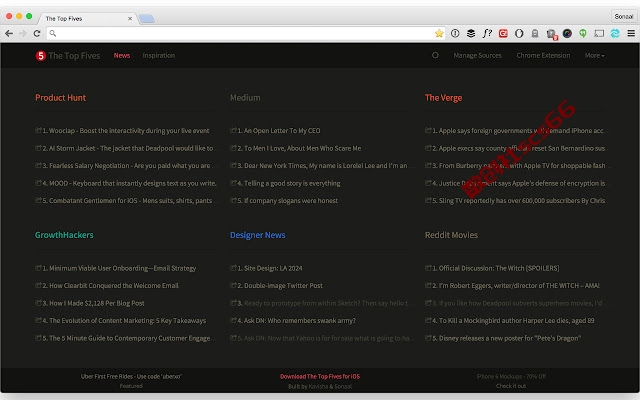Open 'Sling TV reportedly has over 600,000' article
640x400 pixels.
click(x=518, y=200)
